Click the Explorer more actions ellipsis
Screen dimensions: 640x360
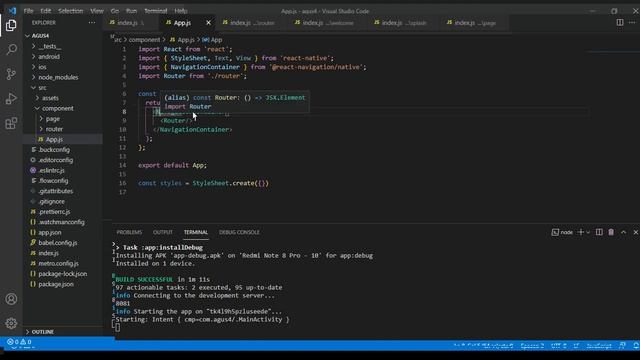(x=91, y=23)
